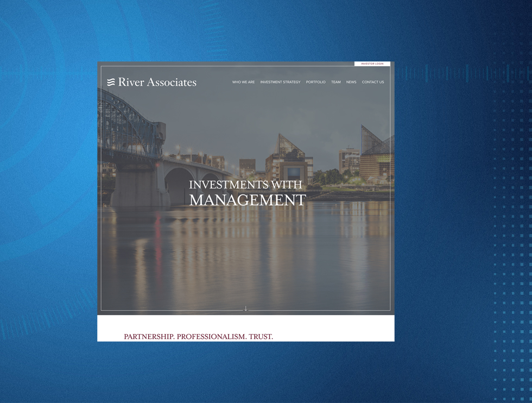This screenshot has height=403, width=532.
Task: Click the River Associates name beside the logo
Action: [157, 82]
